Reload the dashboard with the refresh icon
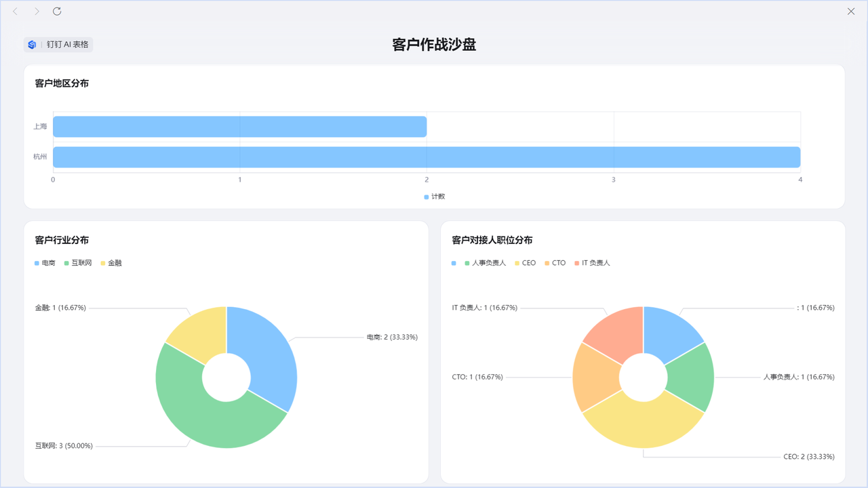868x488 pixels. 57,12
